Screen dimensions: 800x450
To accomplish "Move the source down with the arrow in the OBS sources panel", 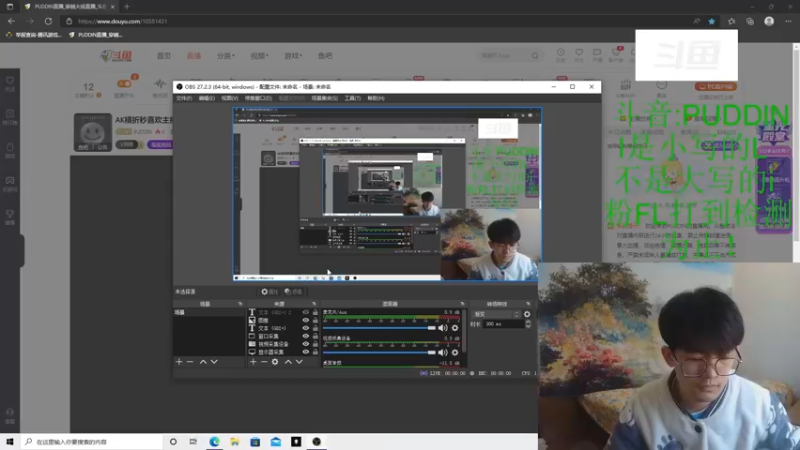I will [299, 362].
